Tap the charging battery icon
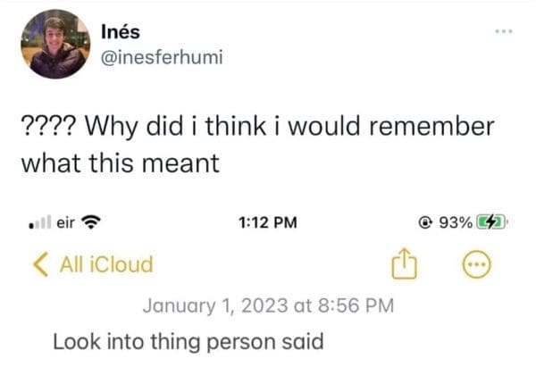 pyautogui.click(x=492, y=222)
